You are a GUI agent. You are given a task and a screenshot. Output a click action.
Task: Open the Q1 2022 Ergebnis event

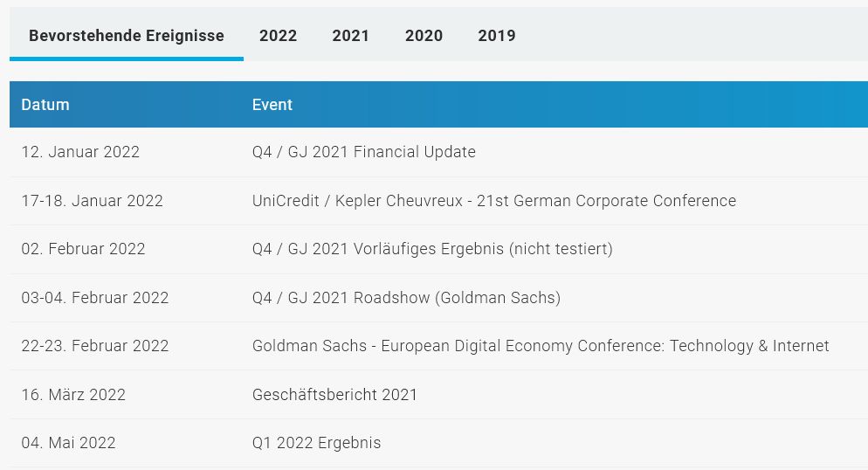[316, 443]
